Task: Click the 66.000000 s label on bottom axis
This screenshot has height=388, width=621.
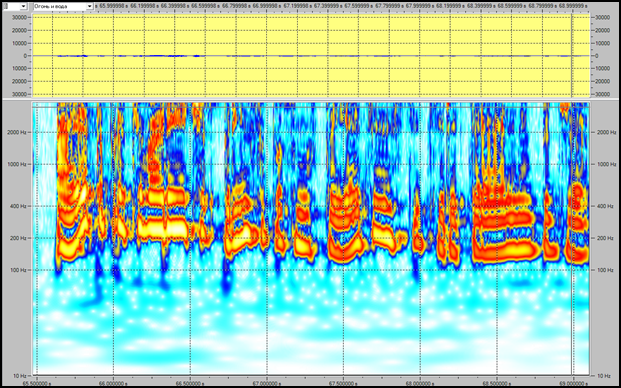Action: click(x=113, y=384)
